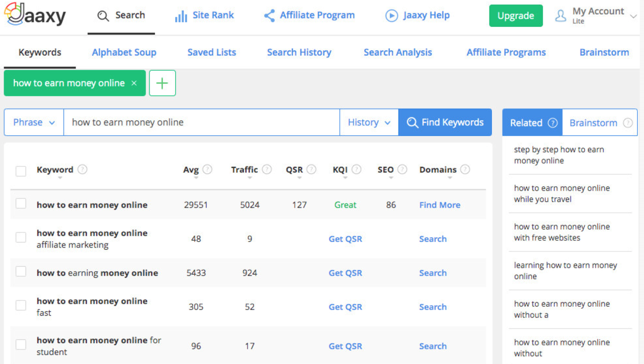Toggle the select-all keywords checkbox

pyautogui.click(x=21, y=171)
